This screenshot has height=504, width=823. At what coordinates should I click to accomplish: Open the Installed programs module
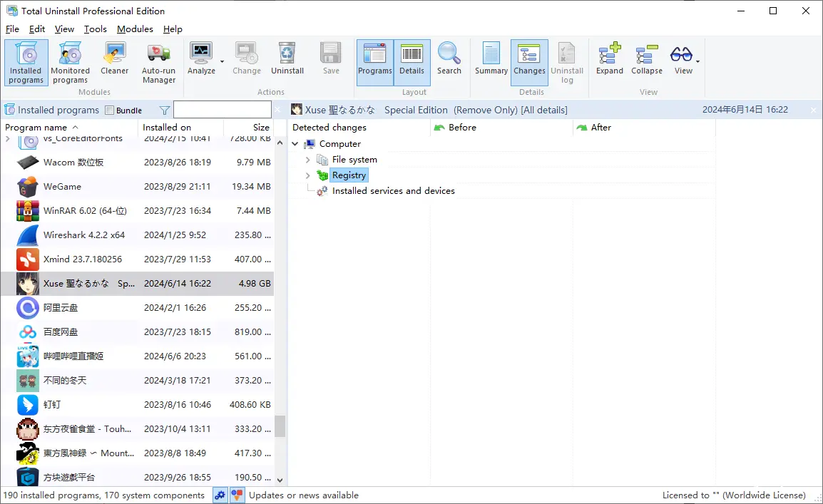pos(26,63)
